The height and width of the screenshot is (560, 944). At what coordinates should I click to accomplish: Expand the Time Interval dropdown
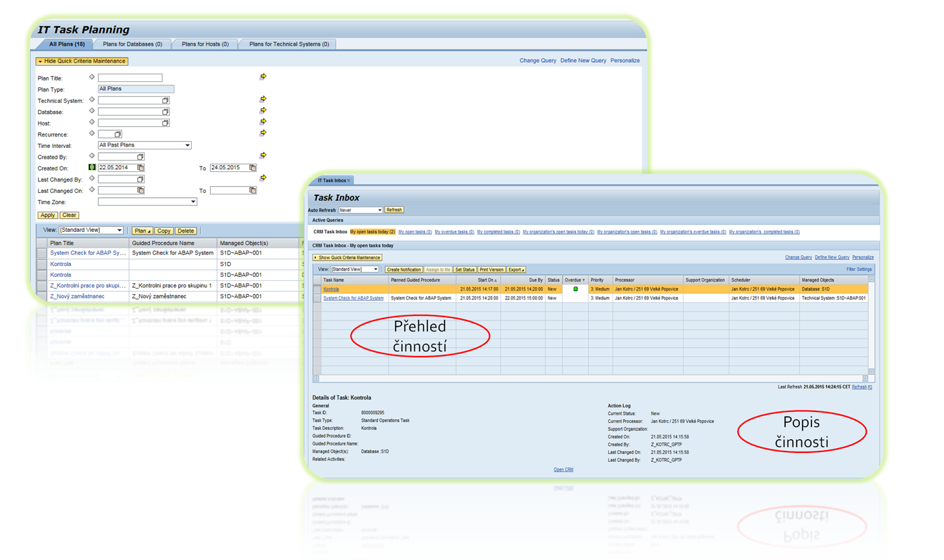pos(188,145)
